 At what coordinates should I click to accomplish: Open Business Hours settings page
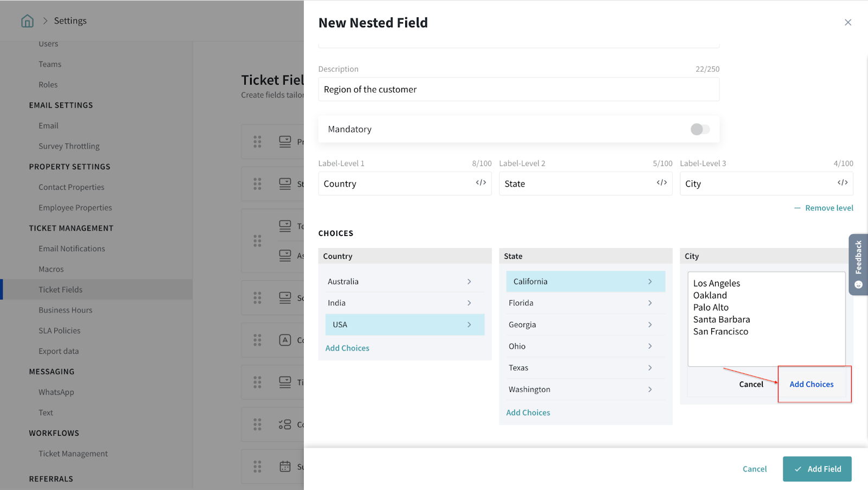point(65,310)
